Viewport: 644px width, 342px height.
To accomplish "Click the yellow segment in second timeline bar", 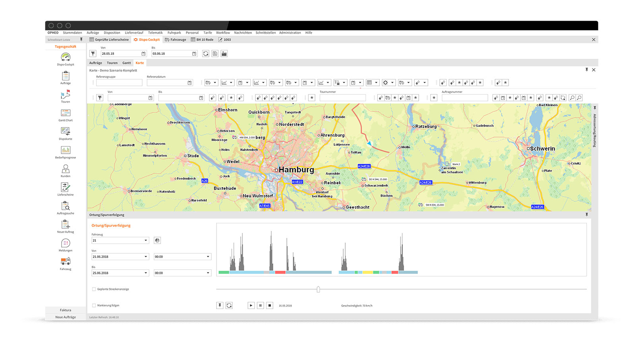I will (367, 272).
